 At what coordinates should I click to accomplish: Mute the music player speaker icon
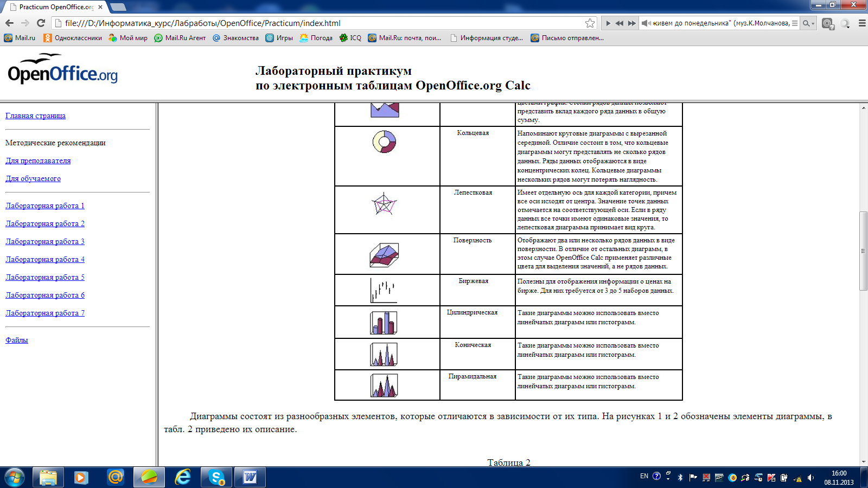point(646,23)
